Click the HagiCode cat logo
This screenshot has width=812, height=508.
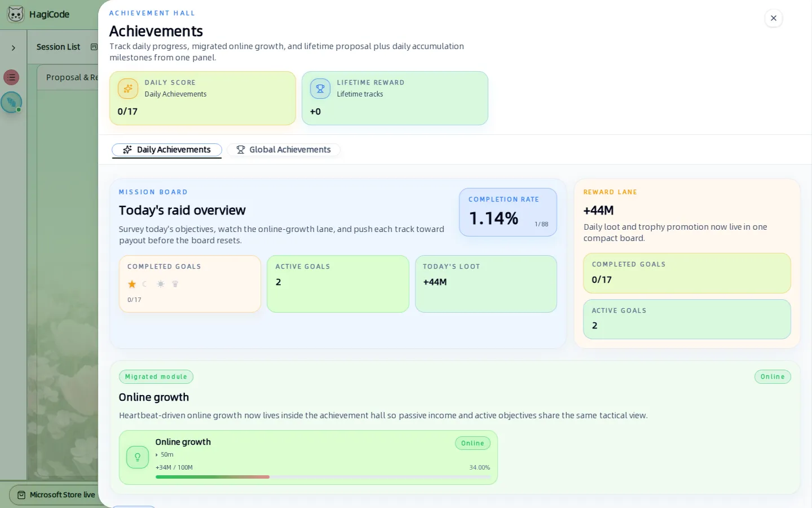click(x=16, y=14)
